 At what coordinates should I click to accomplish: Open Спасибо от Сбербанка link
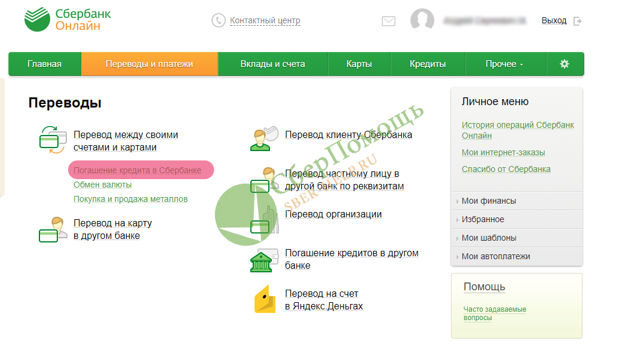(x=506, y=169)
